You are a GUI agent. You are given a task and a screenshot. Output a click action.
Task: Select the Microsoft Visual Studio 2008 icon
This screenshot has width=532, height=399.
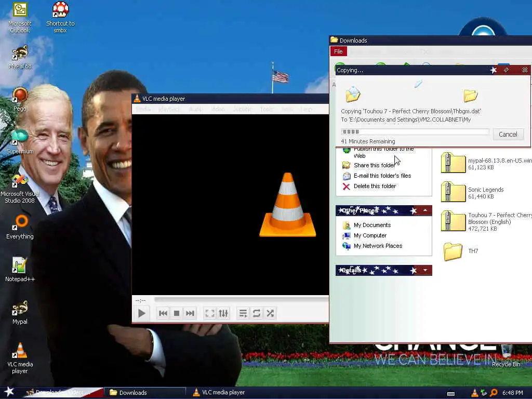point(20,188)
